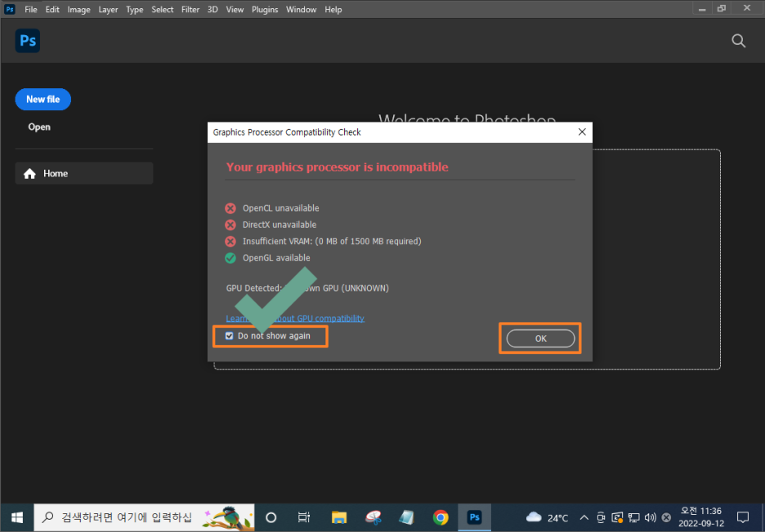This screenshot has height=532, width=765.
Task: Open the Image menu
Action: [78, 9]
